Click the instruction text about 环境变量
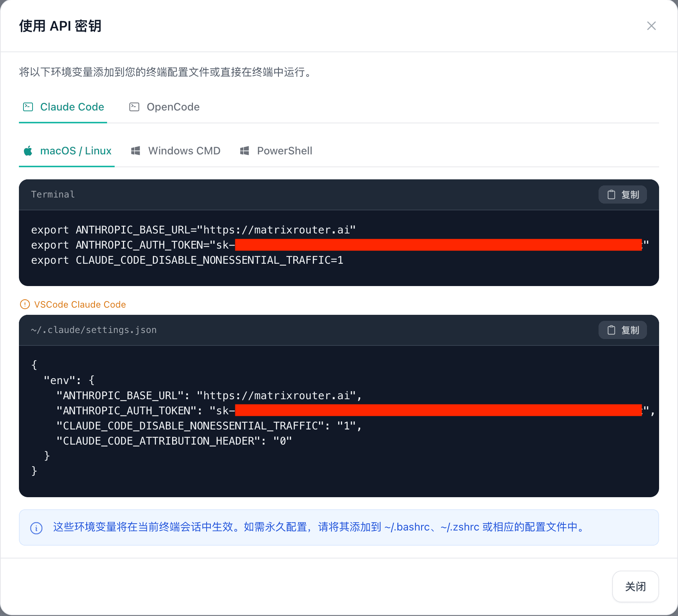The image size is (678, 616). click(166, 72)
